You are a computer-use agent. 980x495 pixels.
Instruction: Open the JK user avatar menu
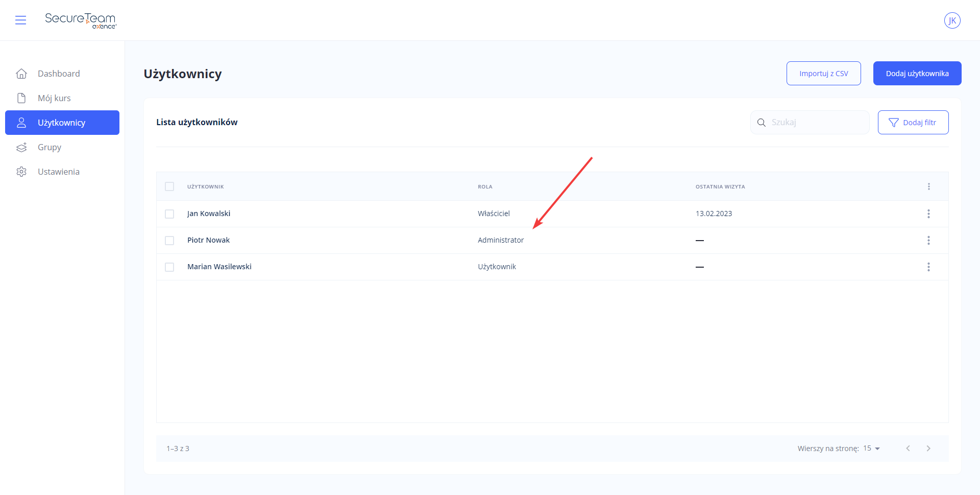point(952,20)
